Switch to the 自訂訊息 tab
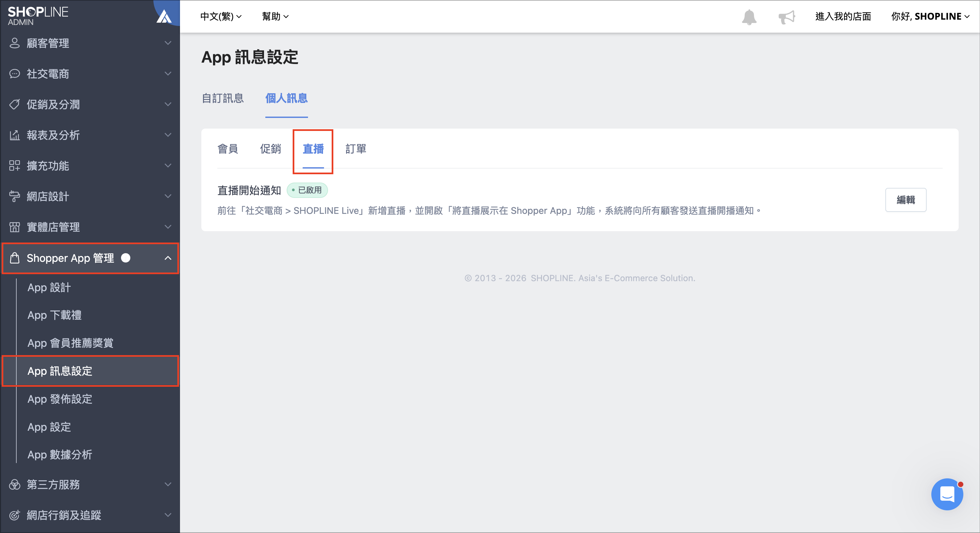 (223, 99)
